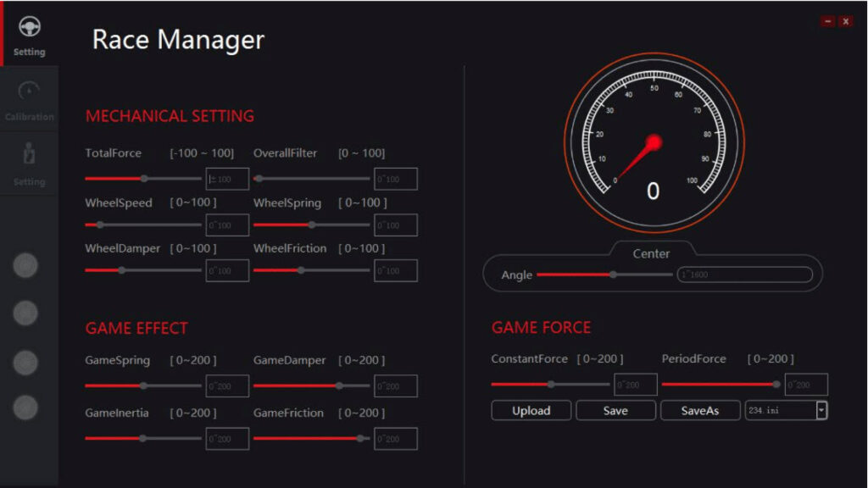
Task: Switch to the Center tab
Action: 653,253
